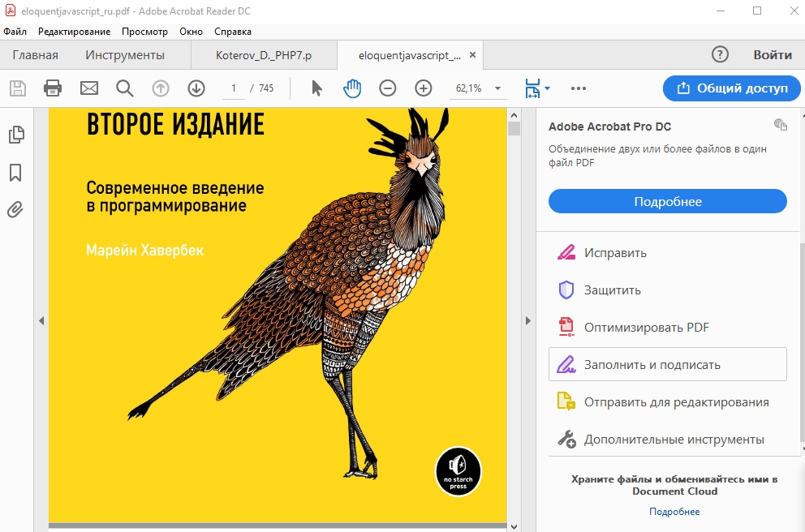805x532 pixels.
Task: Click the no starch press logo on cover
Action: coord(458,472)
